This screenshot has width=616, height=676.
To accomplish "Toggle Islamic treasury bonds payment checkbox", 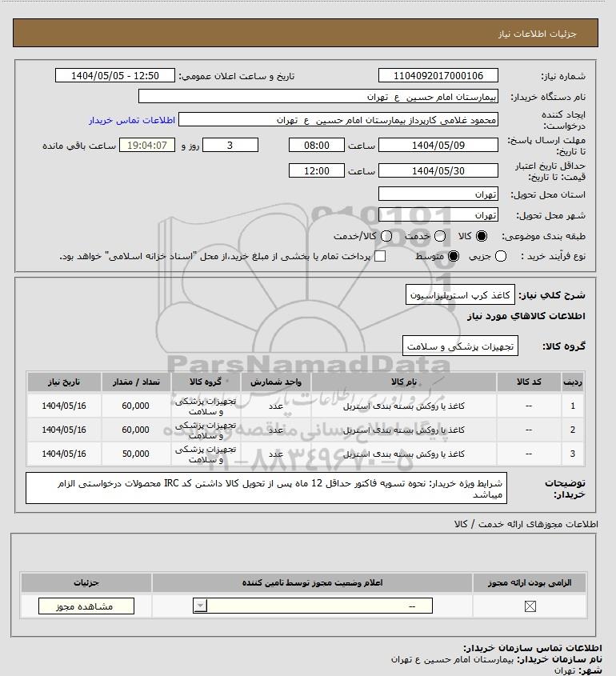I will point(380,256).
